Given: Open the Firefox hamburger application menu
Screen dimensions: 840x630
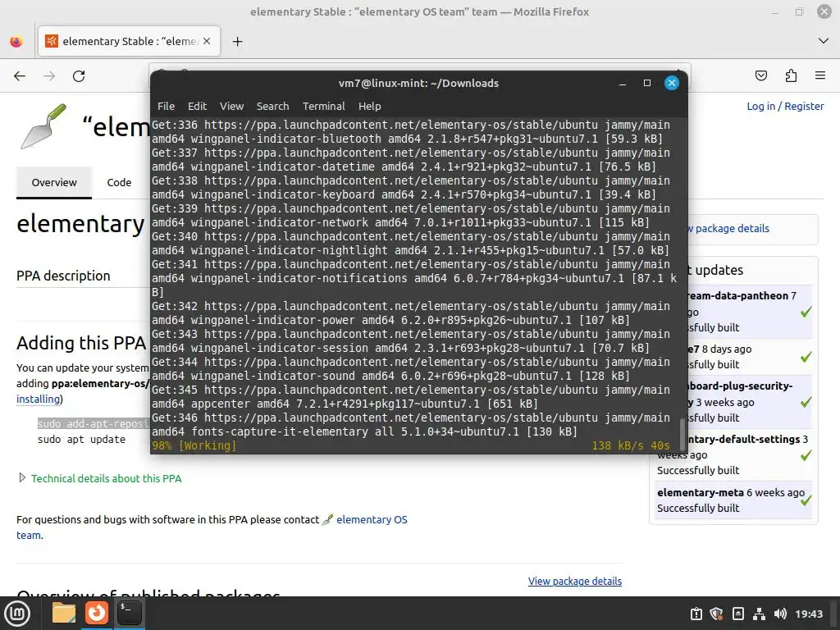Looking at the screenshot, I should (x=820, y=75).
